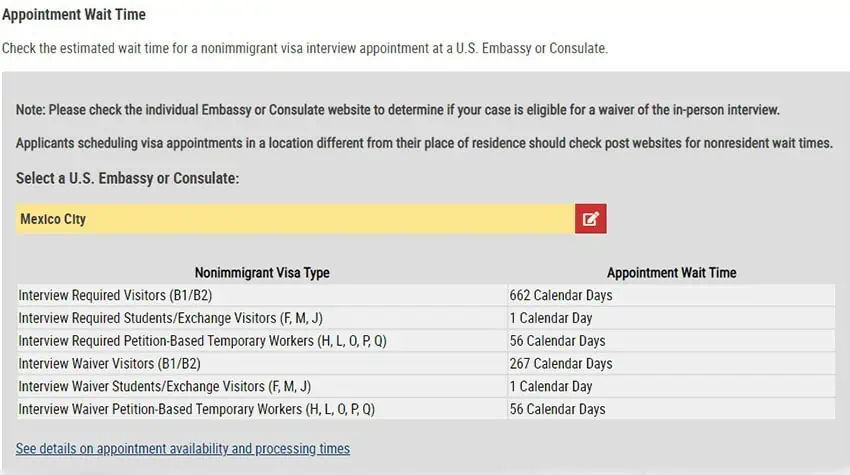Click Interview Required Petition-Based Temporary Workers row
Image resolution: width=850 pixels, height=475 pixels.
[426, 341]
